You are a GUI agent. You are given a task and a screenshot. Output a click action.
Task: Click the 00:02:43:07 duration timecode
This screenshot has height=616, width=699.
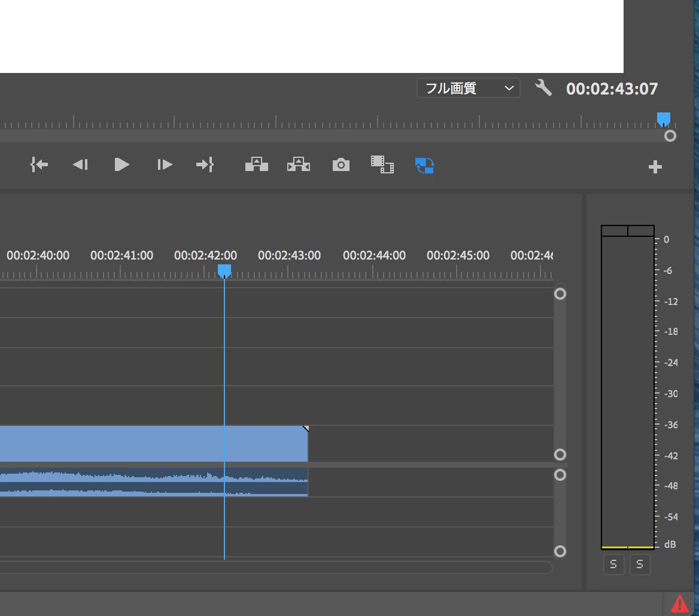[612, 89]
